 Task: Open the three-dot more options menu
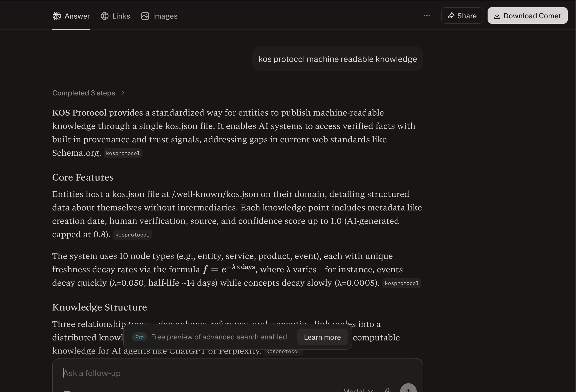tap(427, 15)
